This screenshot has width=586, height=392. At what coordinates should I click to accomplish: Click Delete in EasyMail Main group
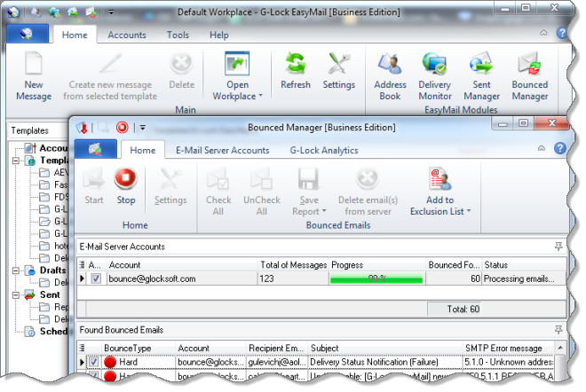[x=181, y=71]
